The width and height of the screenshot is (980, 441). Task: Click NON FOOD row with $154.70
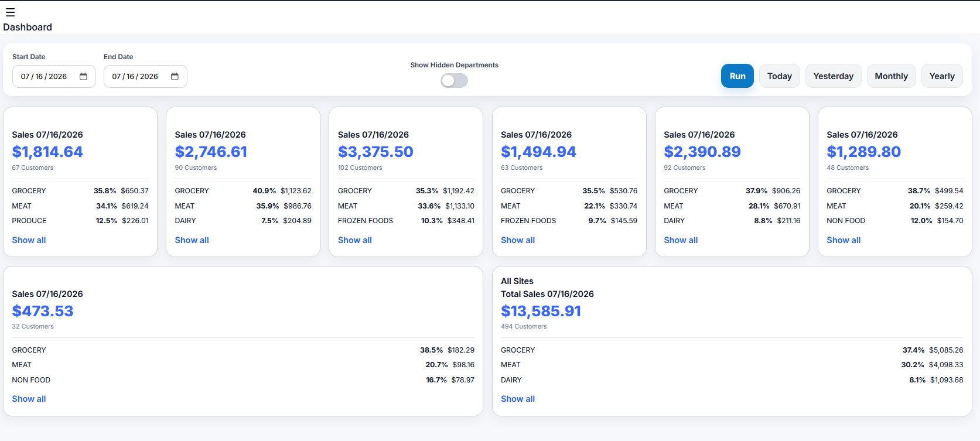(x=895, y=221)
